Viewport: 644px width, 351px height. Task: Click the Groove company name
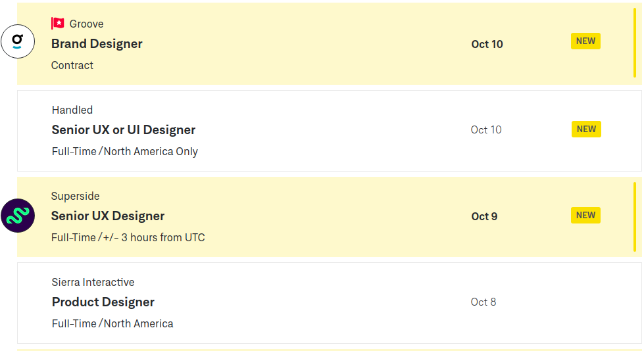[86, 24]
